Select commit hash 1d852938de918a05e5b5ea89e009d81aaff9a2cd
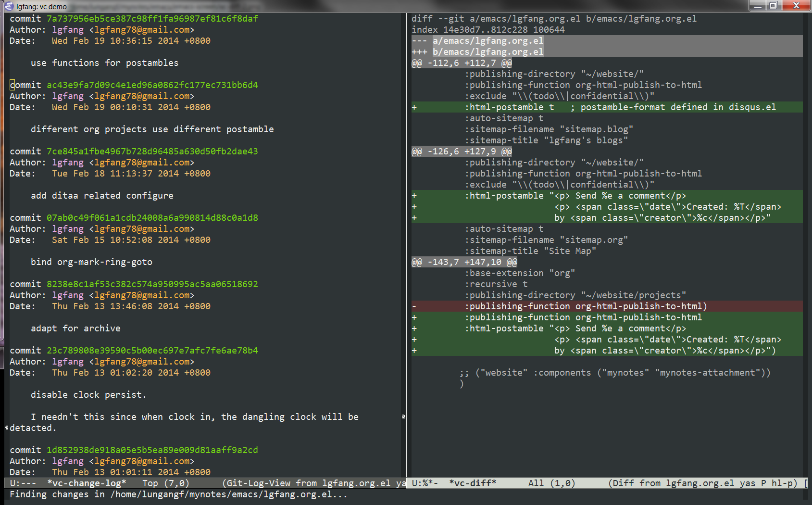 point(152,450)
